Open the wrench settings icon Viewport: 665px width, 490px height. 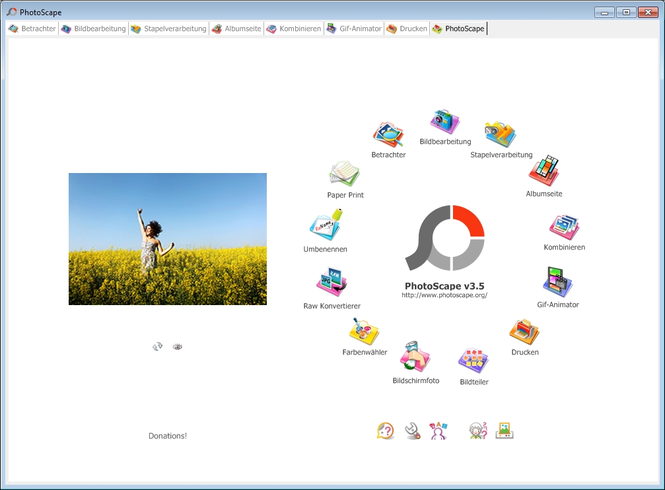pyautogui.click(x=412, y=431)
